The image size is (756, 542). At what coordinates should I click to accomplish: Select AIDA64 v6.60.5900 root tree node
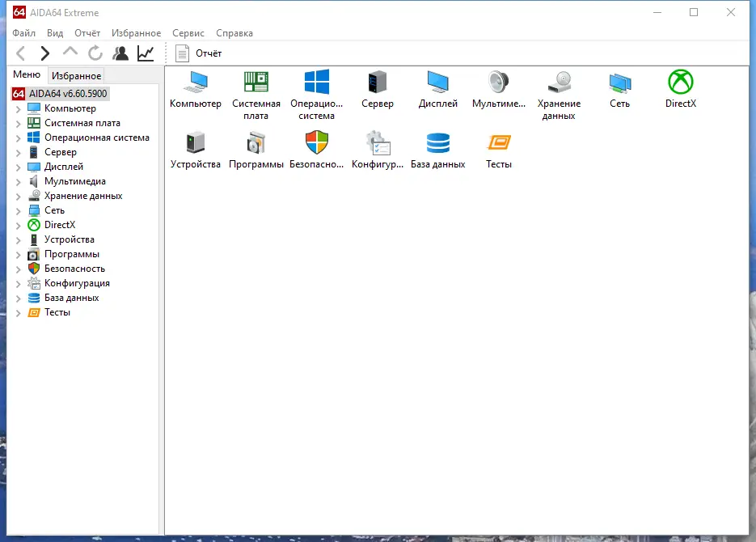pos(61,94)
